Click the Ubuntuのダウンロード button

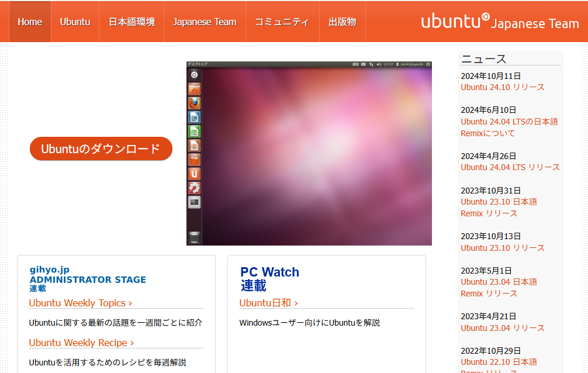pyautogui.click(x=101, y=148)
